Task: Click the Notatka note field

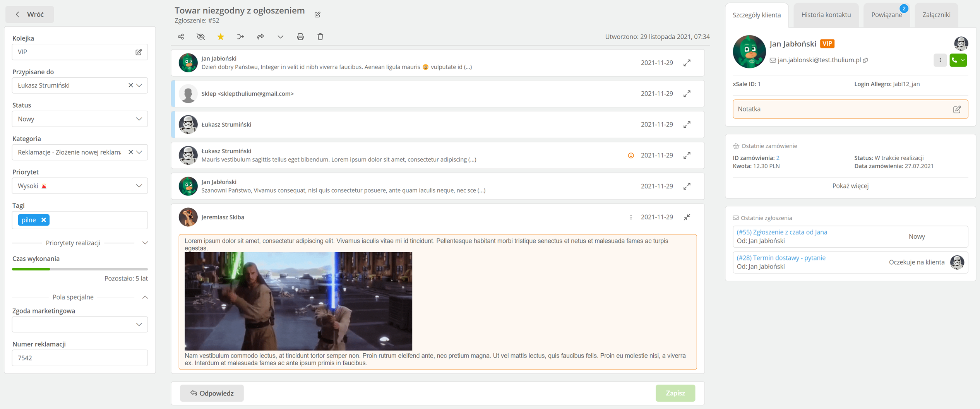Action: (850, 109)
